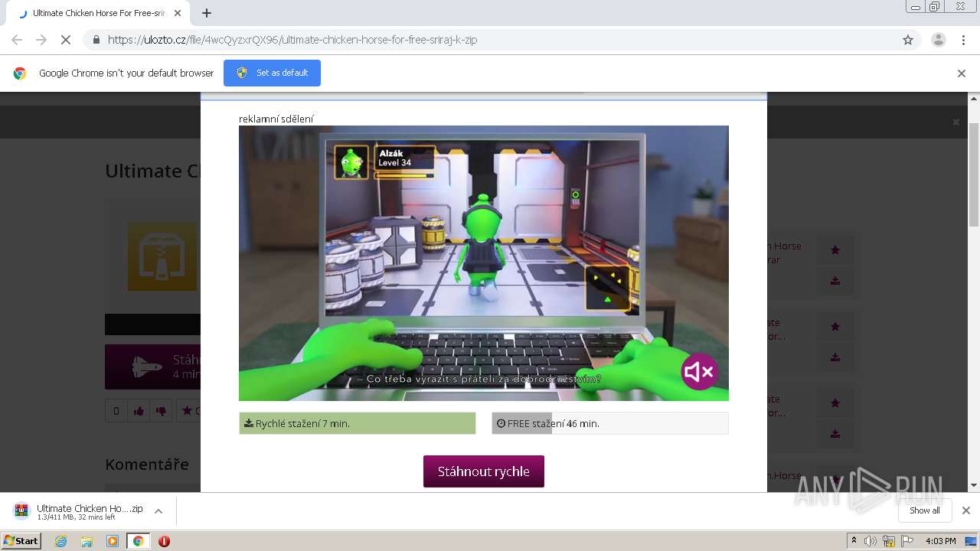
Task: Dismiss the default browser notification bar
Action: 962,73
